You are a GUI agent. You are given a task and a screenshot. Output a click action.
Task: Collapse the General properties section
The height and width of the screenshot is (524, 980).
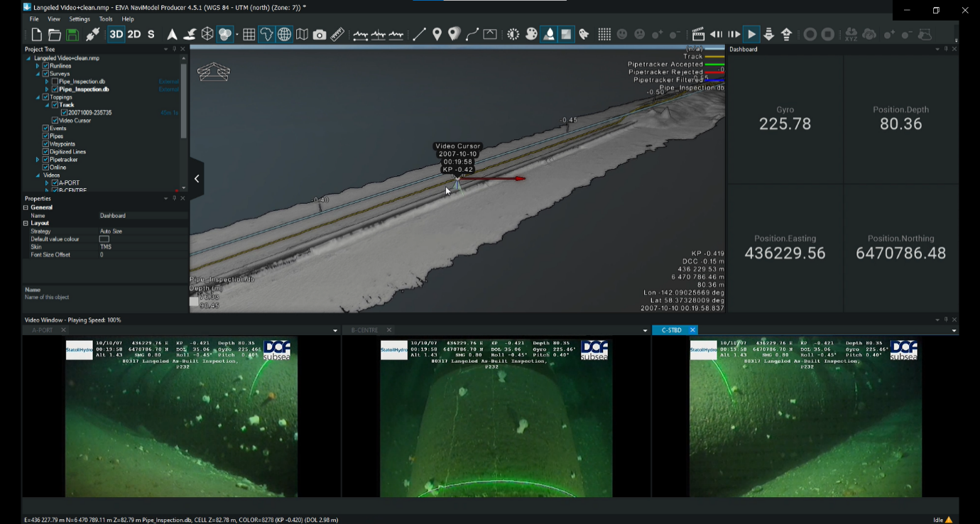point(26,207)
